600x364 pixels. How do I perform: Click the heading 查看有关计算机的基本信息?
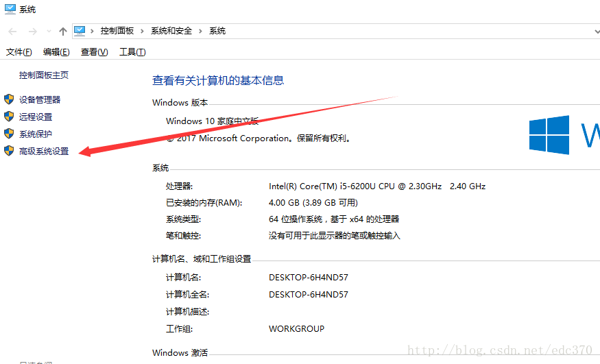[x=218, y=81]
